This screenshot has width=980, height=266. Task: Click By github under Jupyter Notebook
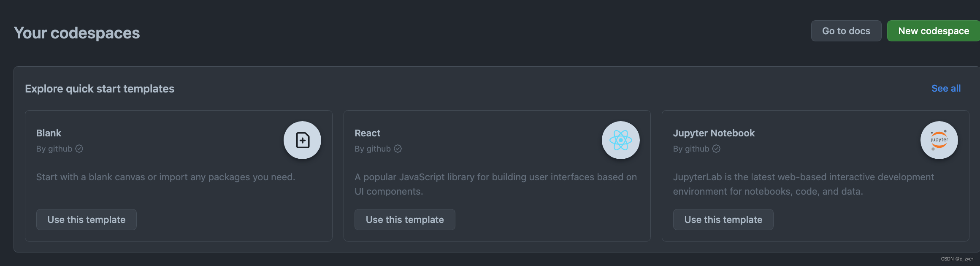point(691,149)
